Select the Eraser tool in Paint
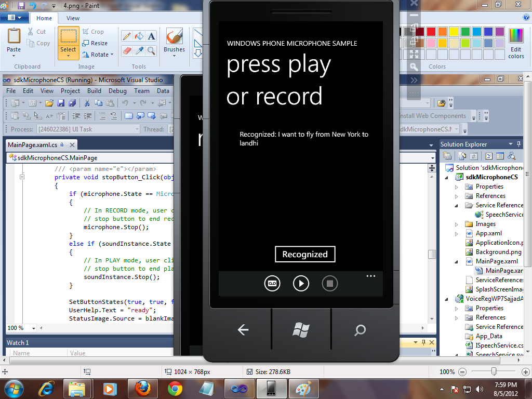The height and width of the screenshot is (399, 532). coord(127,51)
